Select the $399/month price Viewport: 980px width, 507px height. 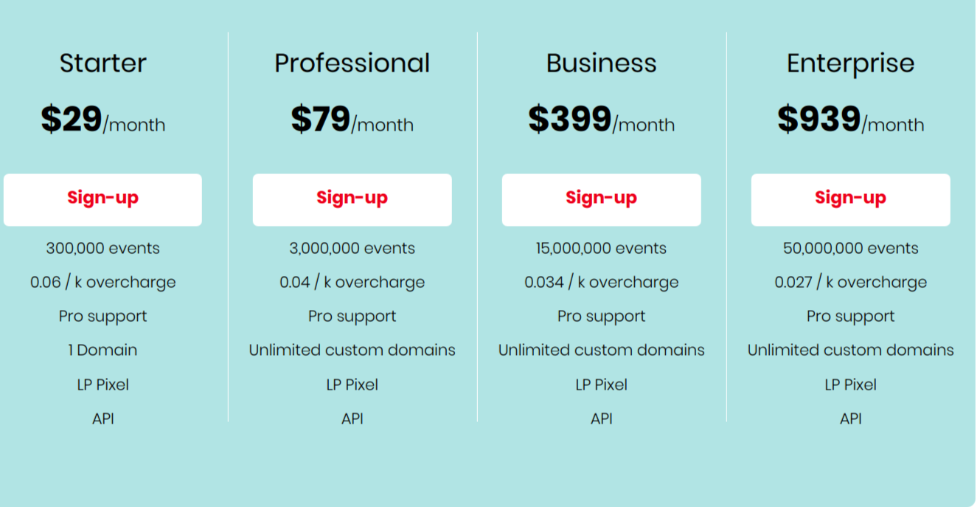coord(601,120)
